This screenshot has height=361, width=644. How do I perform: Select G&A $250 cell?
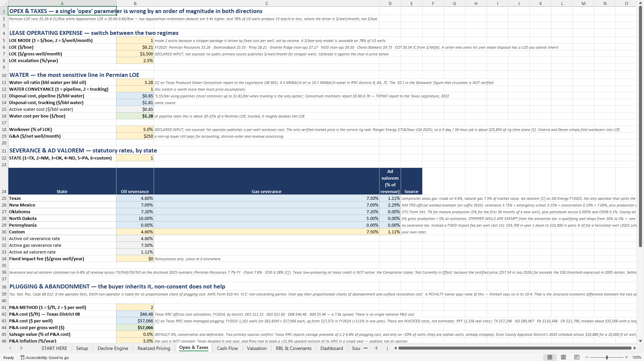[x=135, y=136]
